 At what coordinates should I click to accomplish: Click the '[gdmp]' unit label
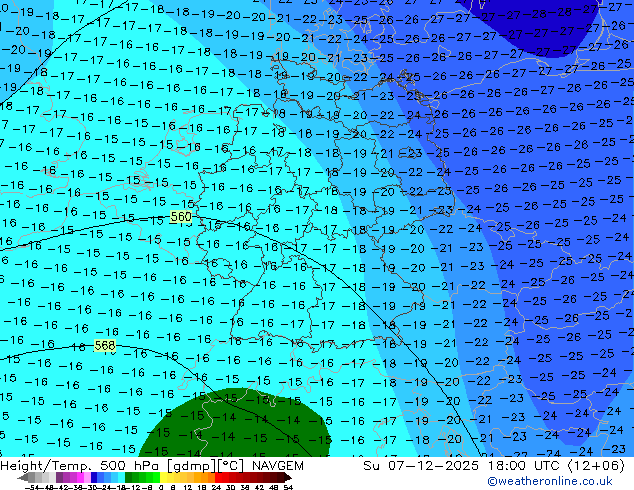[190, 466]
